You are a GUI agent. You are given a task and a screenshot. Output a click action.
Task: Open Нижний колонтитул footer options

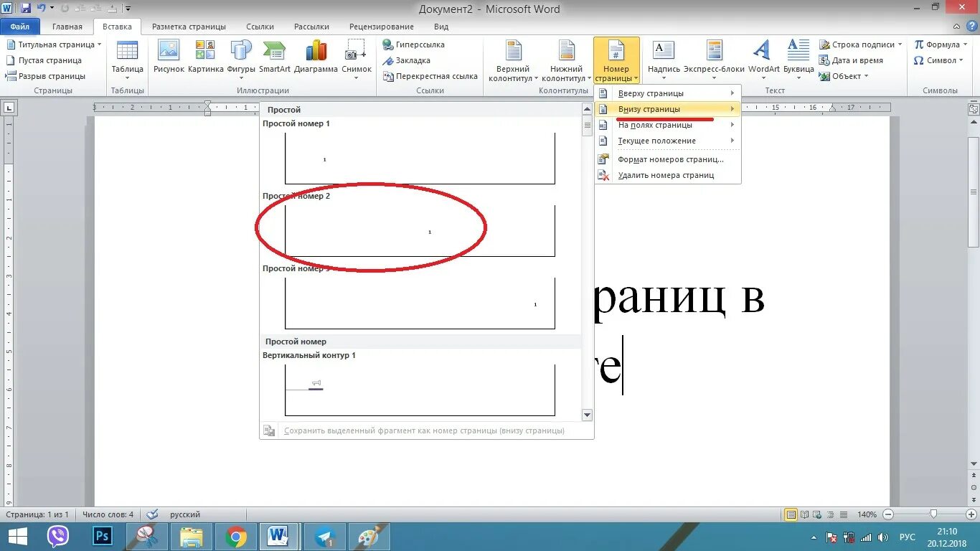point(566,61)
